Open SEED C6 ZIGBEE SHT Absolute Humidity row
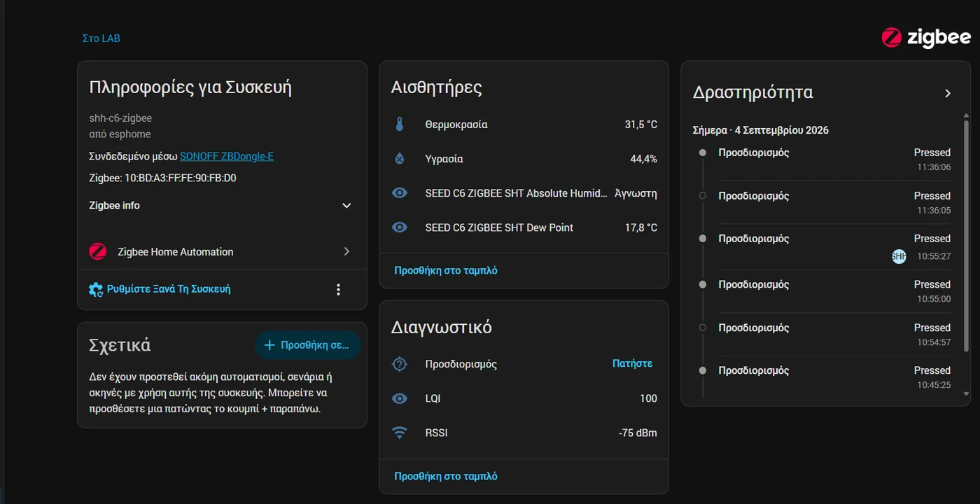 coord(524,193)
